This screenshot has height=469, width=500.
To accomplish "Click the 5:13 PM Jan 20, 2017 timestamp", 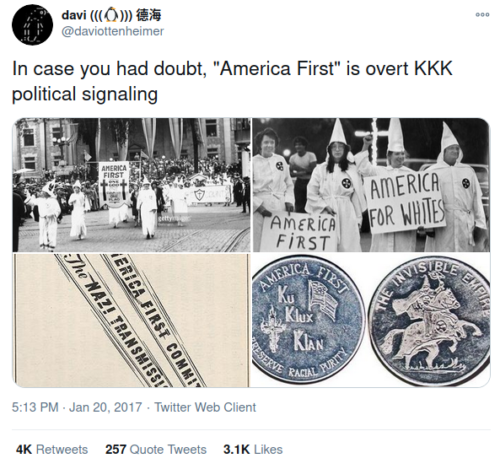I will click(77, 407).
